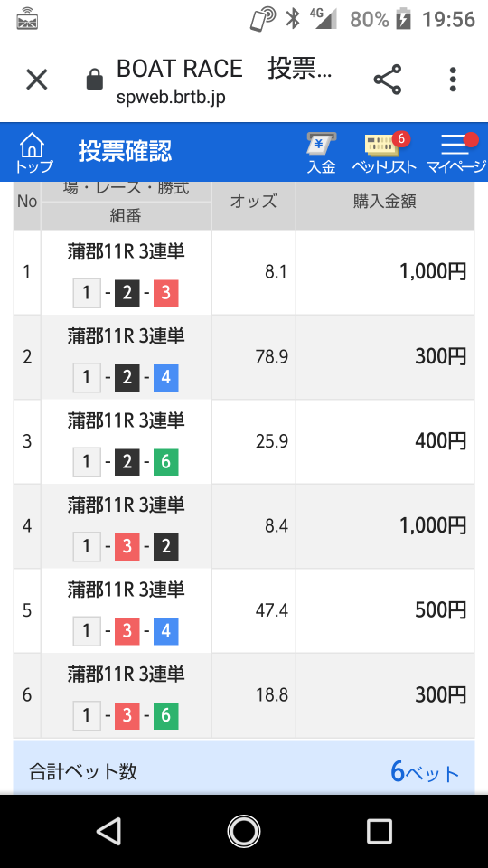Open the browser three-dot overflow menu
This screenshot has width=488, height=868.
coord(453,80)
